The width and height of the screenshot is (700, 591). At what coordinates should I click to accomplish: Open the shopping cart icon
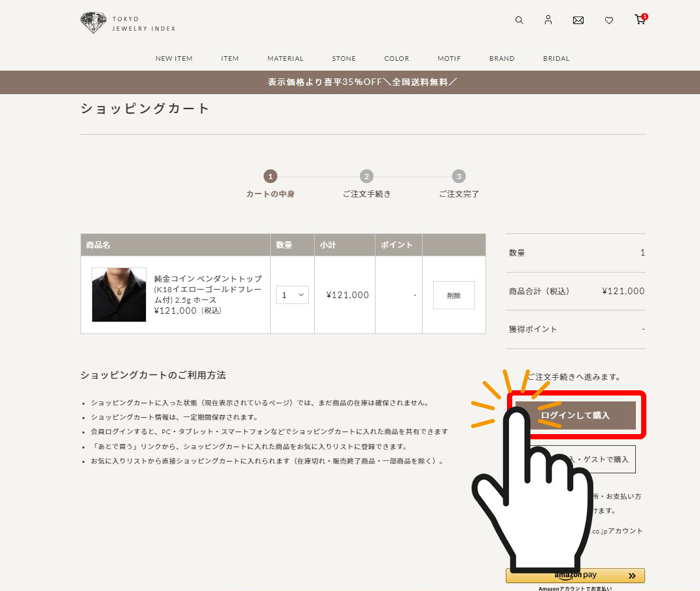(x=640, y=20)
